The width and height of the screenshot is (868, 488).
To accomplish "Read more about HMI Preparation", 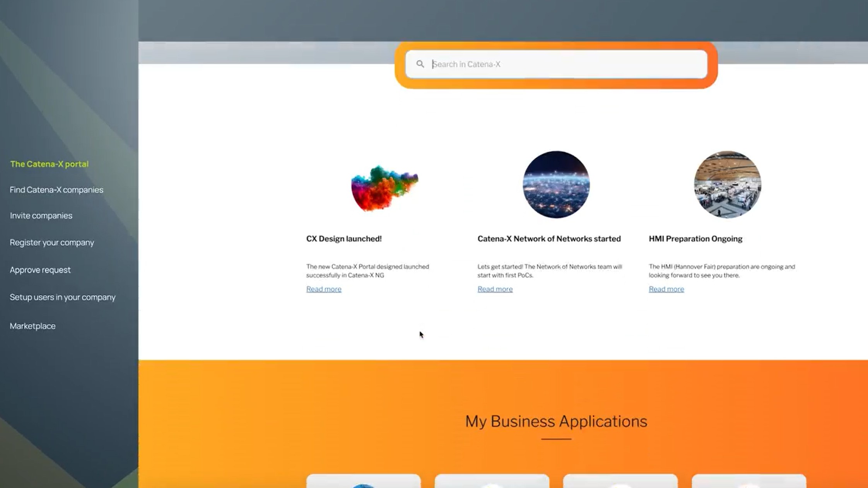I will point(666,289).
